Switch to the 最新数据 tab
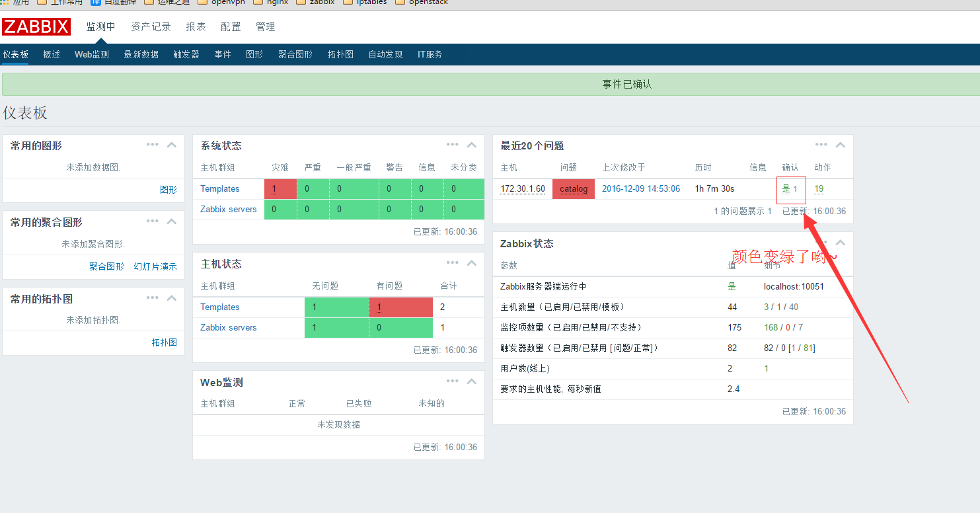Image resolution: width=980 pixels, height=513 pixels. [x=141, y=54]
